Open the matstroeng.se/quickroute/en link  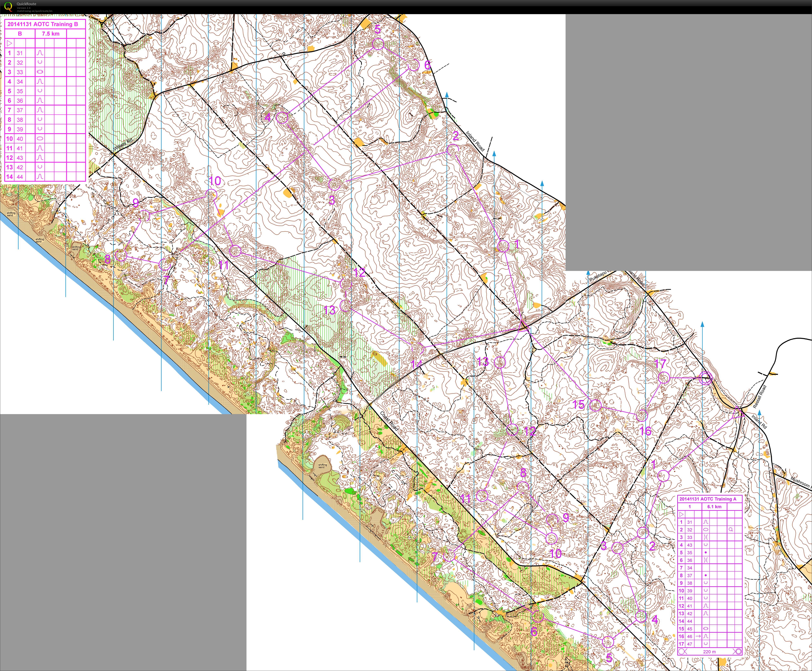click(x=34, y=11)
